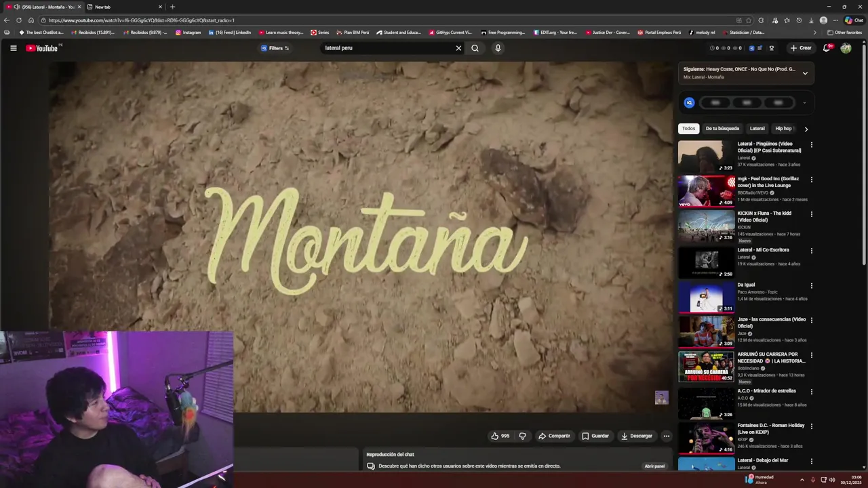Start voice search with the microphone
The height and width of the screenshot is (488, 868).
pos(498,48)
